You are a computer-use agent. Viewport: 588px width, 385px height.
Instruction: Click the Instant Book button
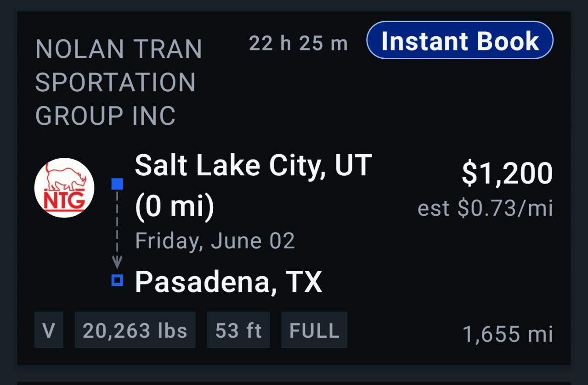pyautogui.click(x=460, y=40)
